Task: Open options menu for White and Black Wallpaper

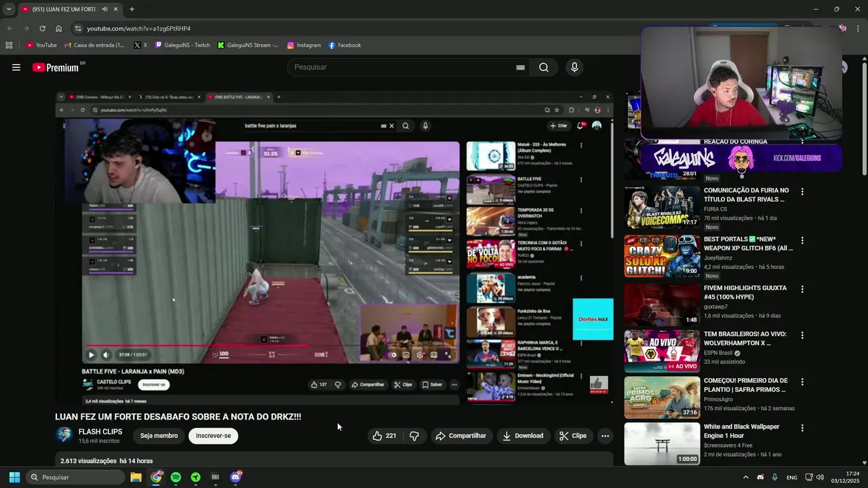Action: coord(802,428)
